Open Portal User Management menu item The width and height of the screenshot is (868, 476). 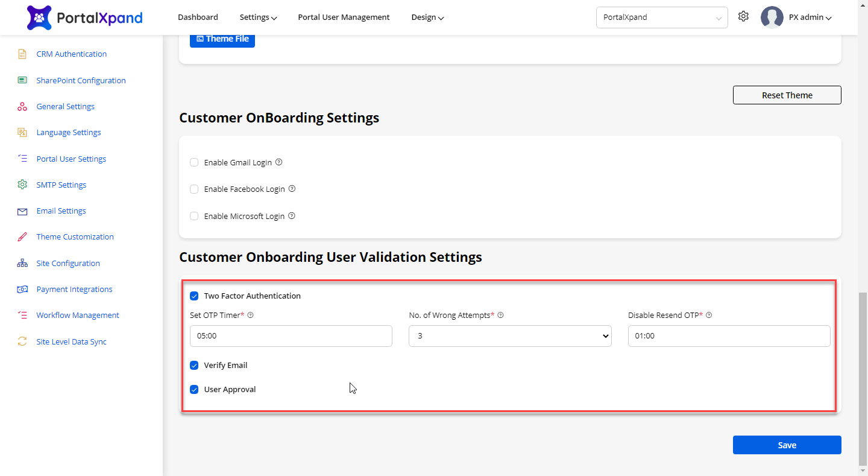(x=344, y=17)
